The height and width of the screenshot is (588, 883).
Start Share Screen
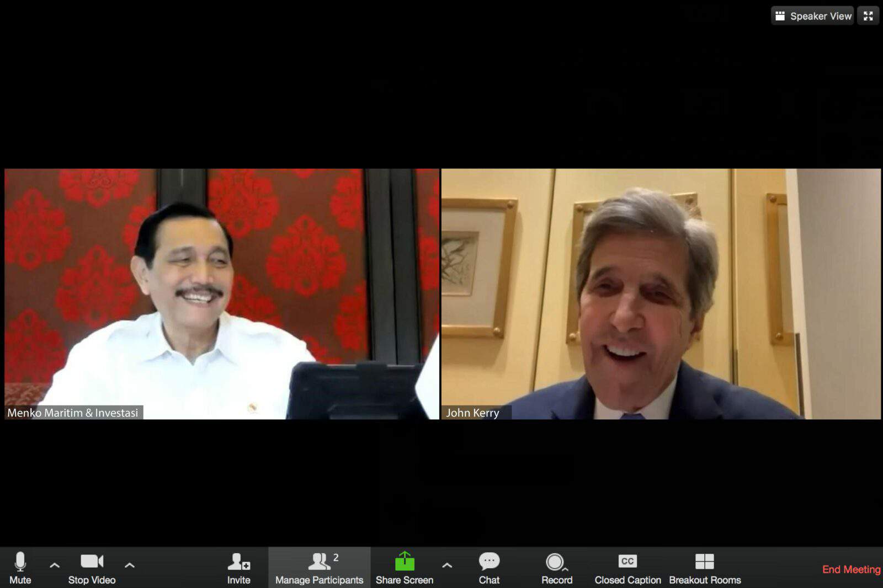405,568
